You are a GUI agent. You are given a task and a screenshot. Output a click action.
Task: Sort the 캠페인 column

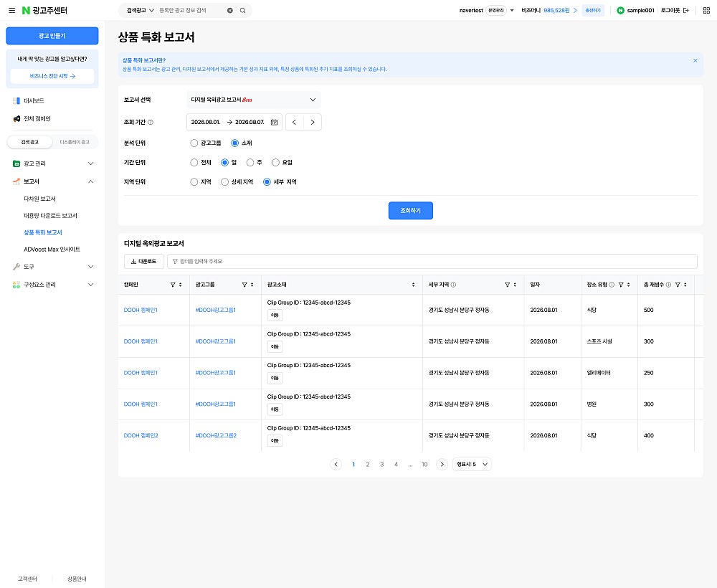pyautogui.click(x=180, y=285)
